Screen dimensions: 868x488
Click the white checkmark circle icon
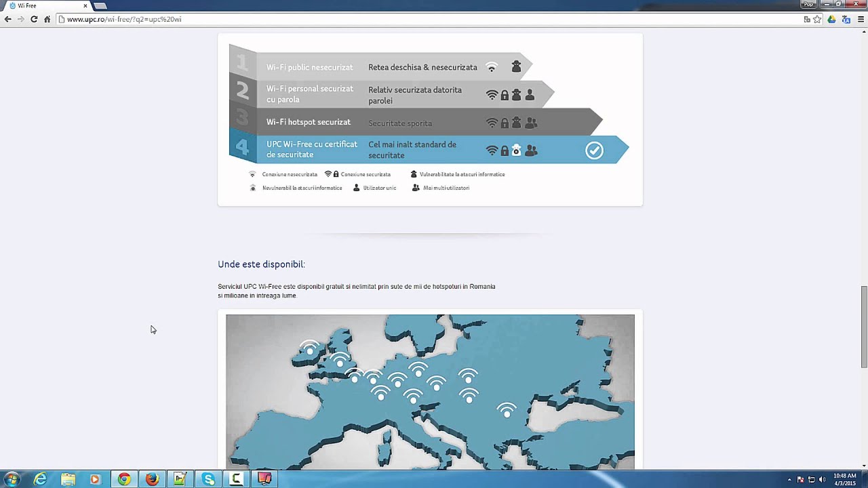594,150
